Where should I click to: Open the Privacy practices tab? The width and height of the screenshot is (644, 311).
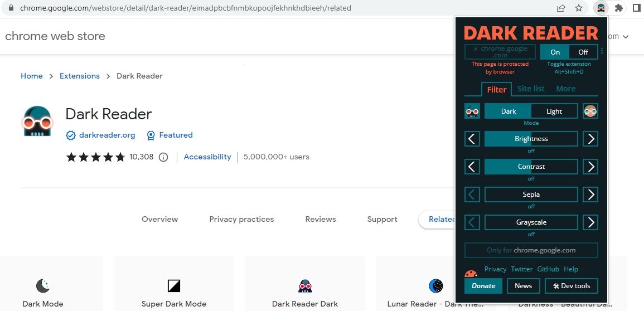pos(241,219)
